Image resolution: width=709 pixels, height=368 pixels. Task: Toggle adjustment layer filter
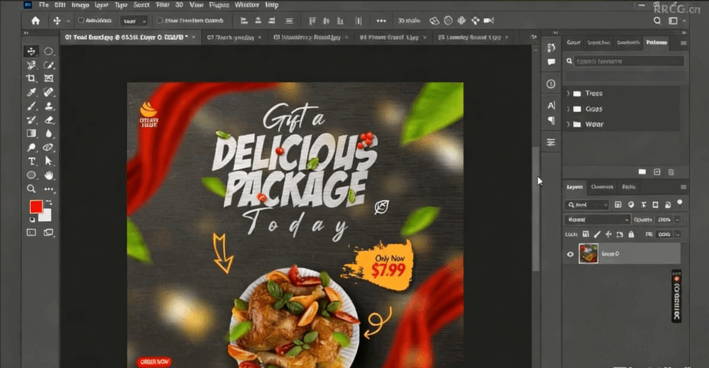click(631, 205)
